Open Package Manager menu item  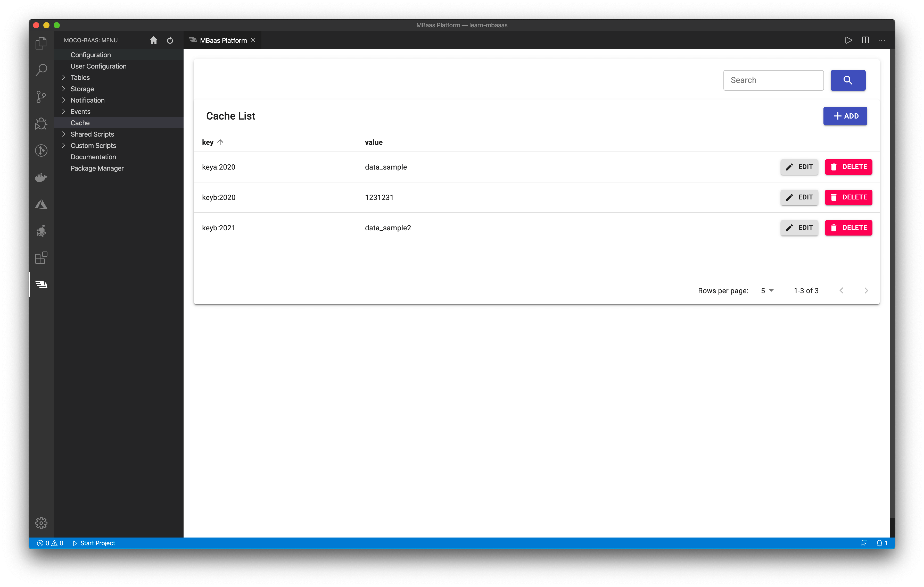tap(97, 168)
